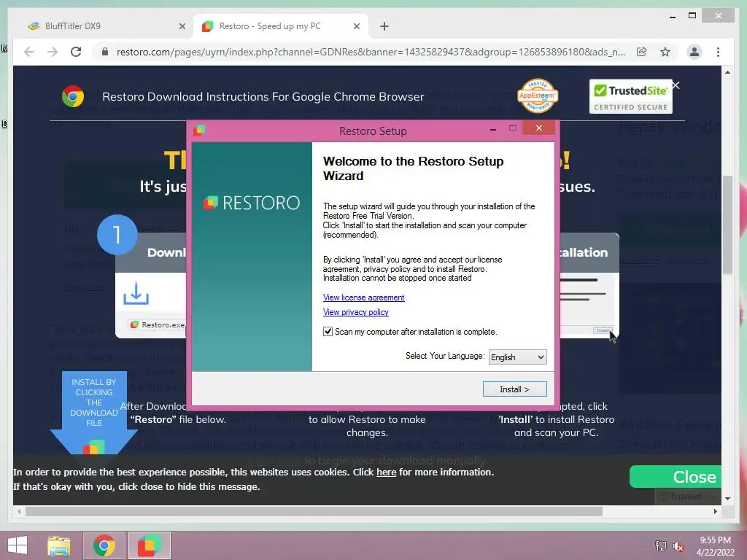Click the muted volume tray icon
The height and width of the screenshot is (560, 747).
point(678,545)
